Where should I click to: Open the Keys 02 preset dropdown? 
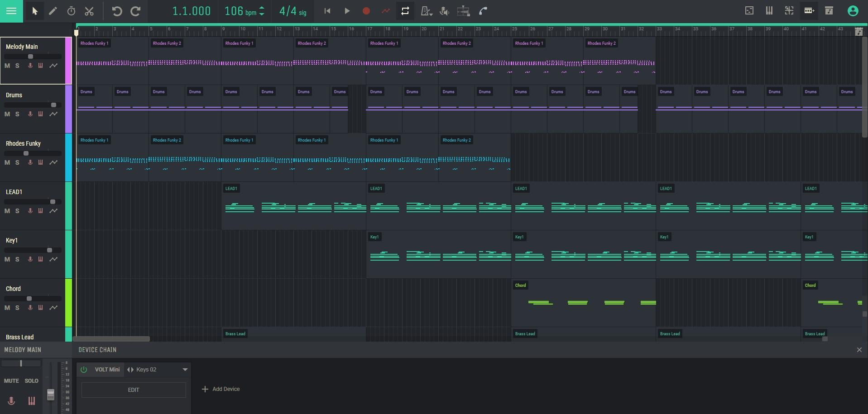pyautogui.click(x=185, y=370)
